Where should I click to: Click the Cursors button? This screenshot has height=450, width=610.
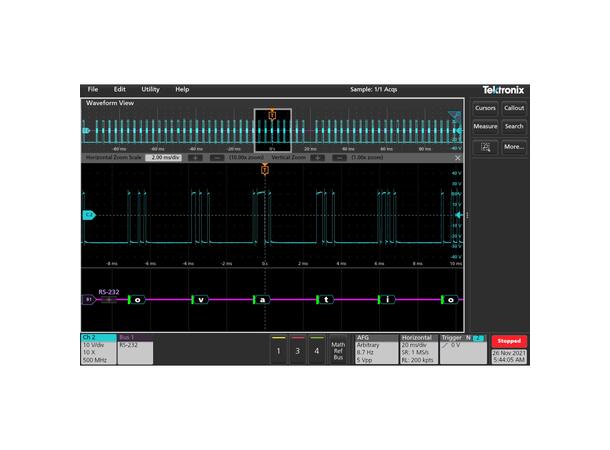click(x=485, y=108)
